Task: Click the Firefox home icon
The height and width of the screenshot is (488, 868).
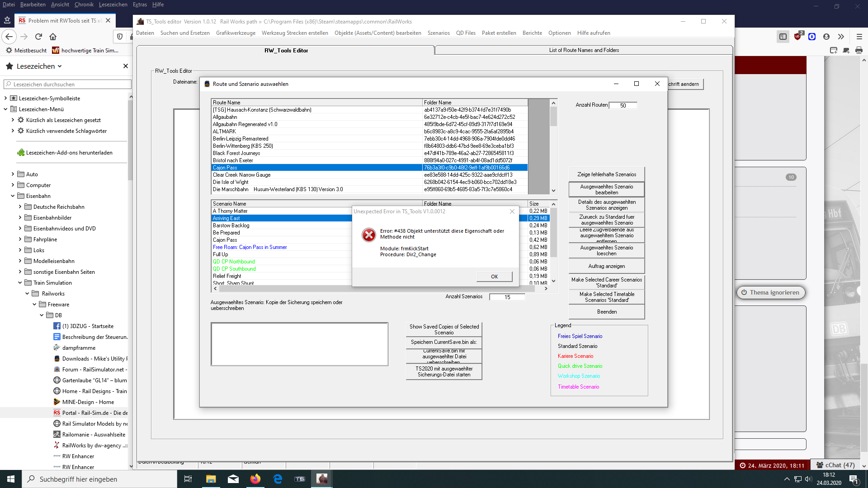Action: [53, 37]
